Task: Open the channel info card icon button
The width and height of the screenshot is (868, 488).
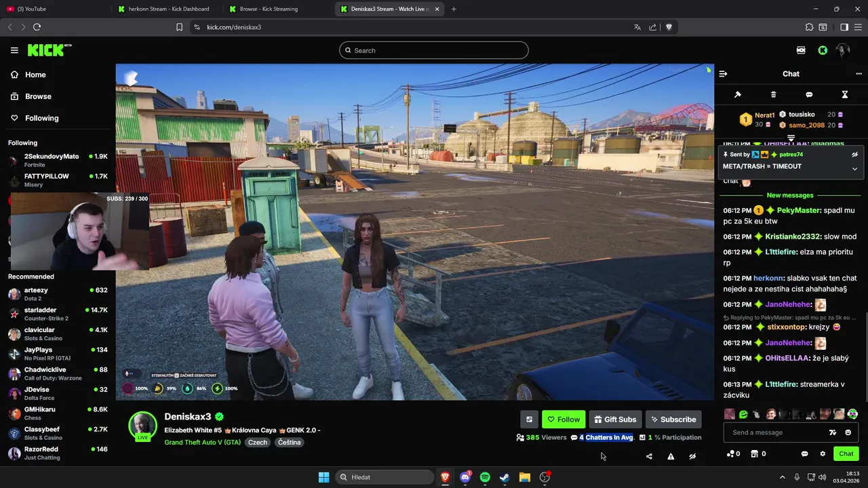Action: click(x=529, y=420)
